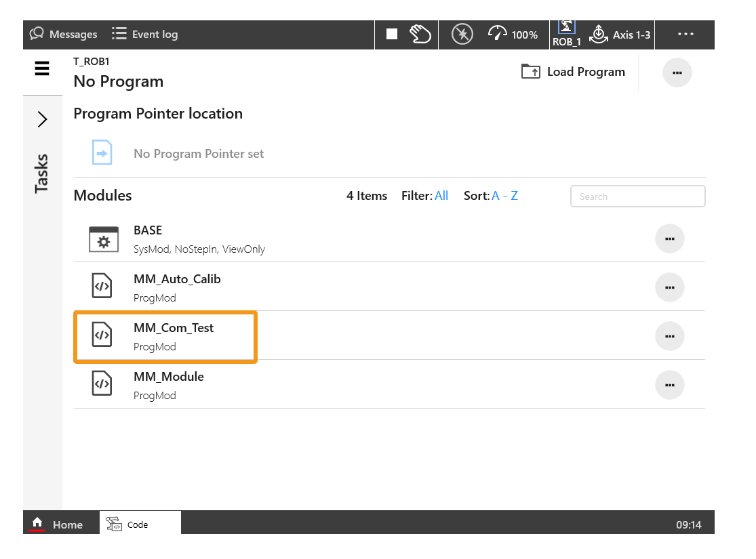Open the MM_Module options menu
Viewport: 756px width, 559px height.
pyautogui.click(x=669, y=385)
